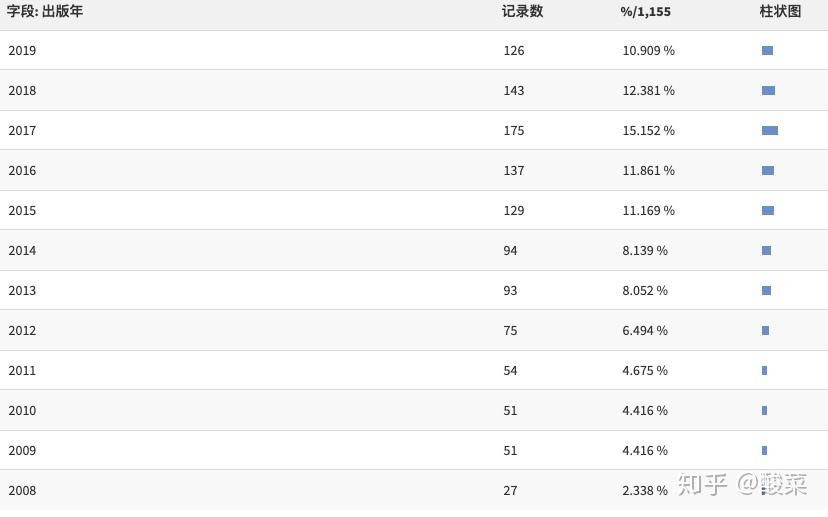Image resolution: width=828 pixels, height=517 pixels.
Task: Click the small bar for 2010
Action: click(x=764, y=410)
